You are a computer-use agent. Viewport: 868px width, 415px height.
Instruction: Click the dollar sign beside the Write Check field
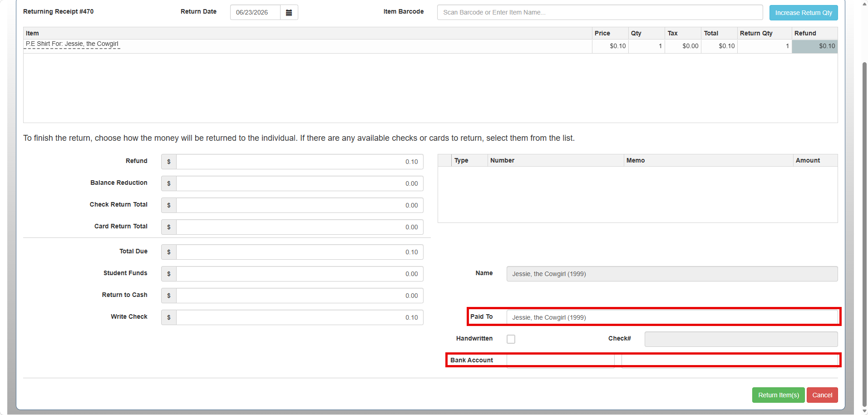pyautogui.click(x=169, y=317)
